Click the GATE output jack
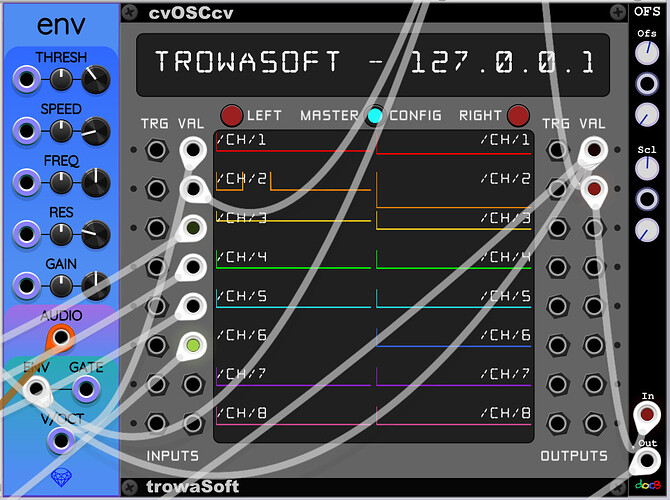The height and width of the screenshot is (500, 670). [86, 389]
